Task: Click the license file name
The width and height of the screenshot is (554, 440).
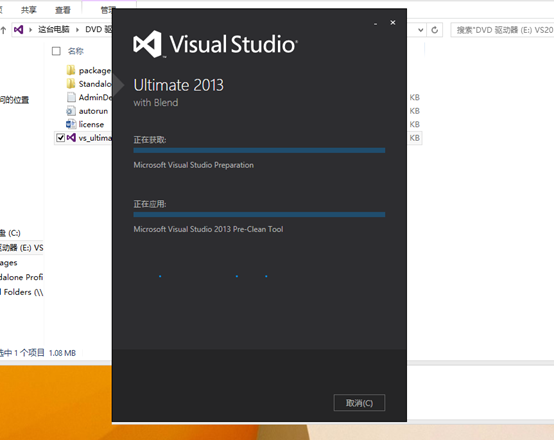Action: [91, 124]
